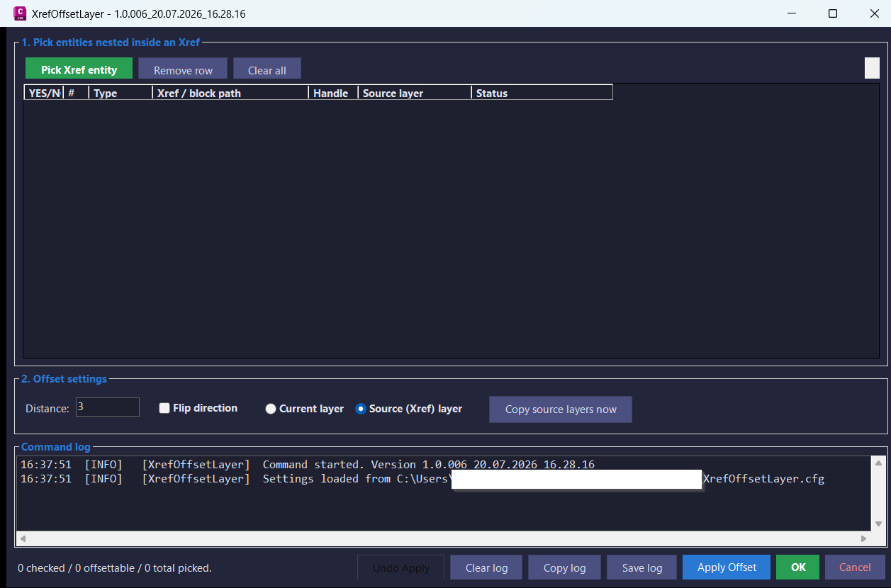Click the Distance input field
This screenshot has height=588, width=891.
(108, 407)
